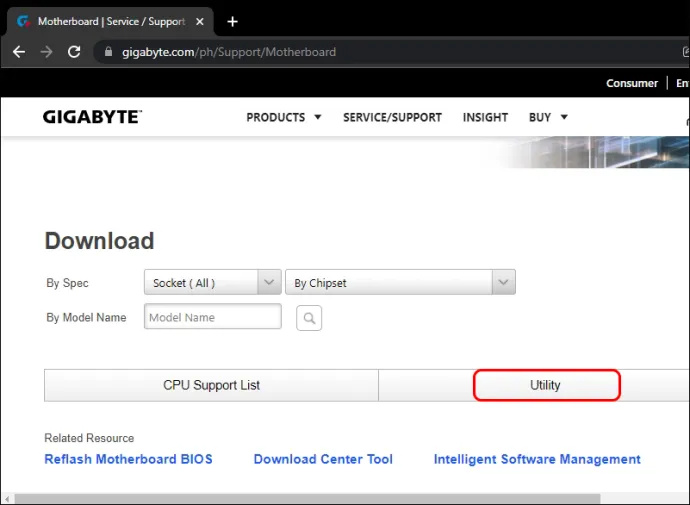
Task: Close the Motherboard Service/Support tab
Action: (x=200, y=22)
